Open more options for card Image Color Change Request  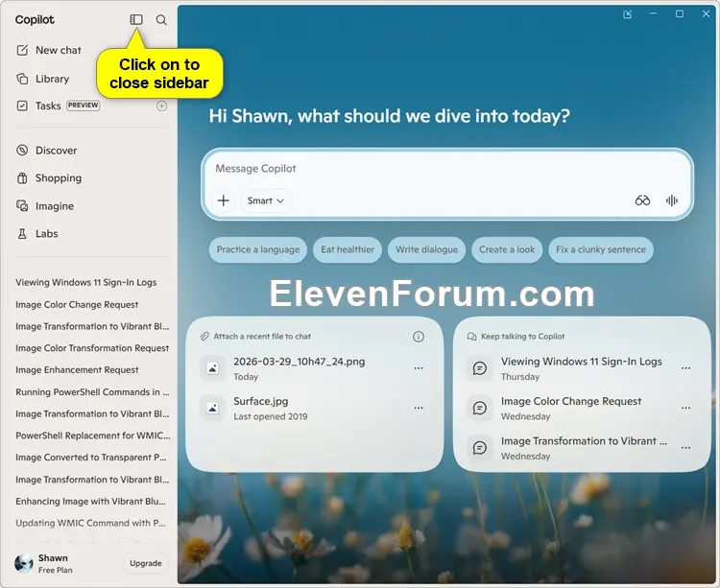(x=685, y=409)
